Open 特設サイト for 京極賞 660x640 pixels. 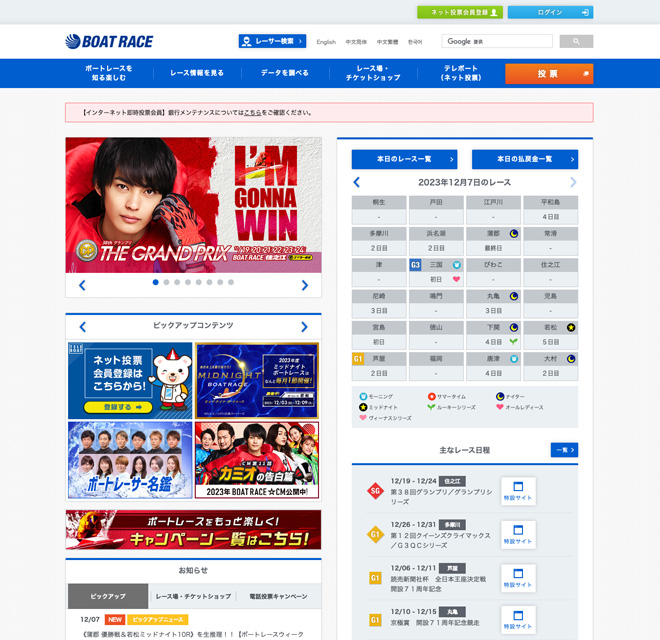[x=518, y=620]
